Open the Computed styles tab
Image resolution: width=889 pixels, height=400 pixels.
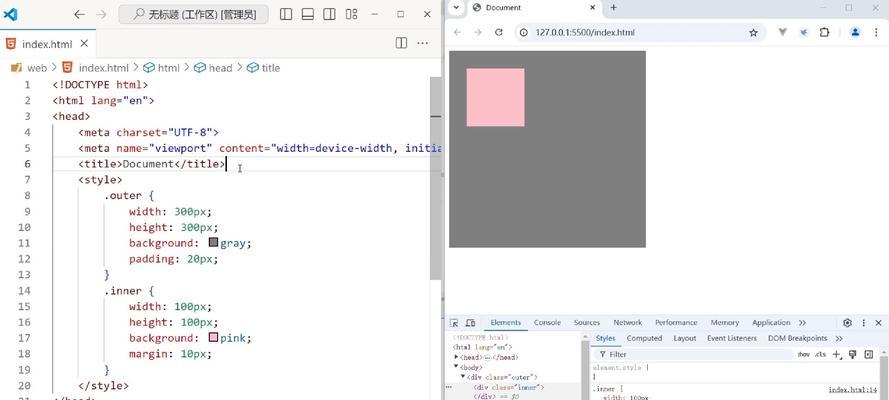tap(644, 338)
